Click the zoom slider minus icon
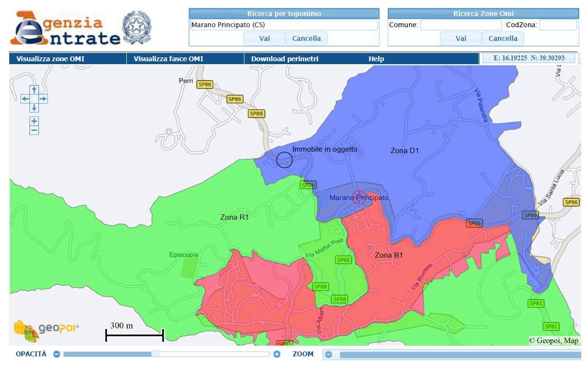The width and height of the screenshot is (588, 367). point(329,355)
